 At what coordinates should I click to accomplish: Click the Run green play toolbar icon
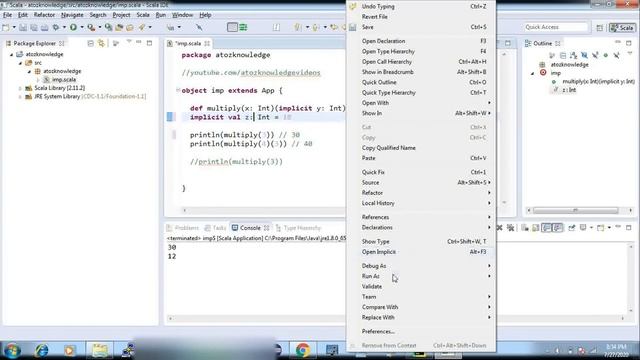click(73, 27)
